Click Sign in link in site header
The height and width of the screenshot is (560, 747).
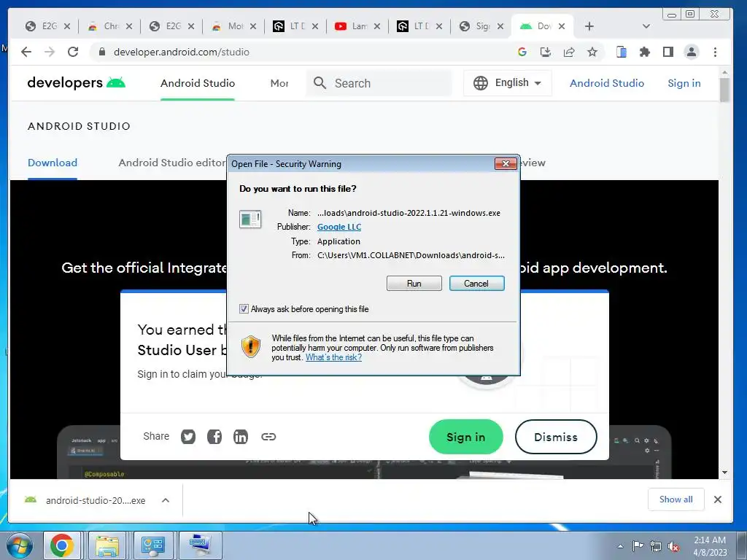coord(684,83)
